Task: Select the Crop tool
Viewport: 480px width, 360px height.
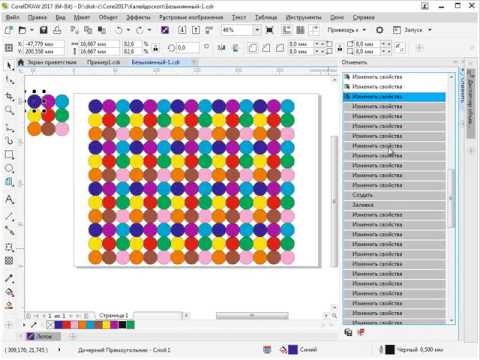Action: tap(9, 96)
